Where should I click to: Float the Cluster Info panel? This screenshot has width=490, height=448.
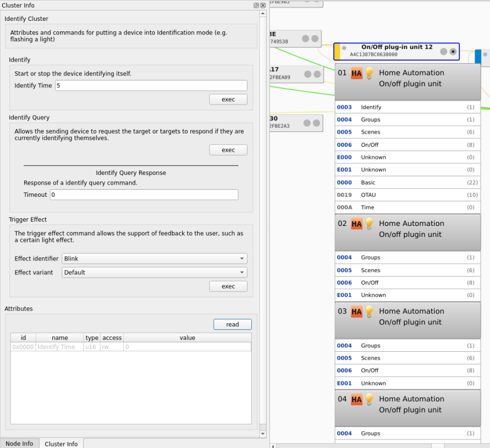[256, 5]
